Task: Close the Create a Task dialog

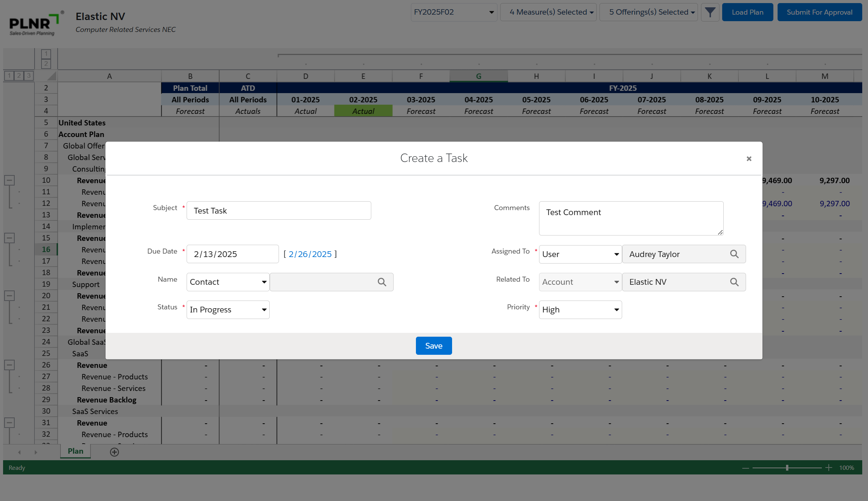Action: 749,159
